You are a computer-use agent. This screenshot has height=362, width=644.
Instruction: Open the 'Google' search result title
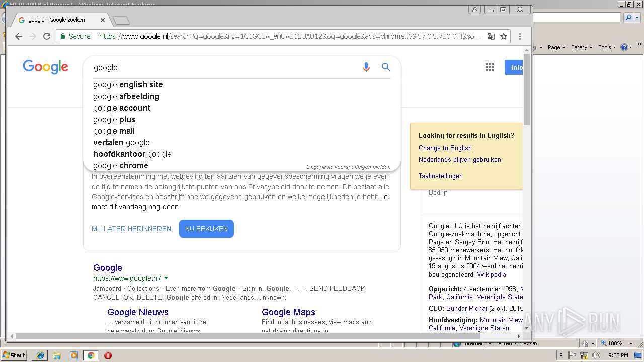(108, 268)
